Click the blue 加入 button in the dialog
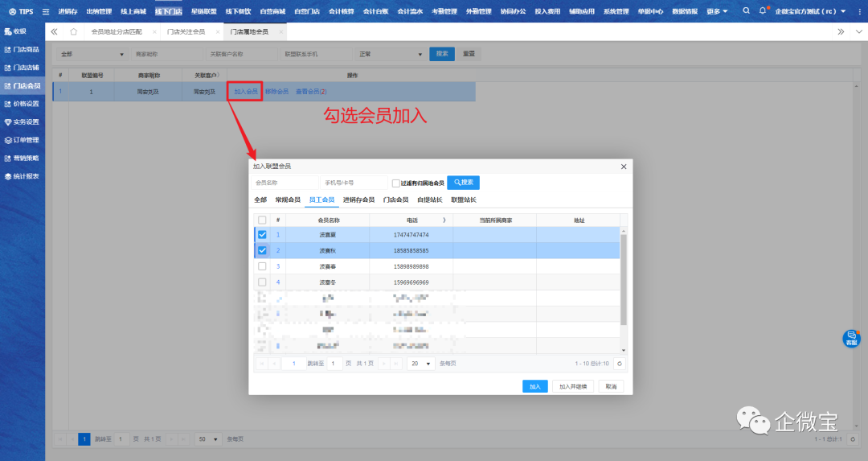Screen dimensions: 868x461 [x=534, y=386]
